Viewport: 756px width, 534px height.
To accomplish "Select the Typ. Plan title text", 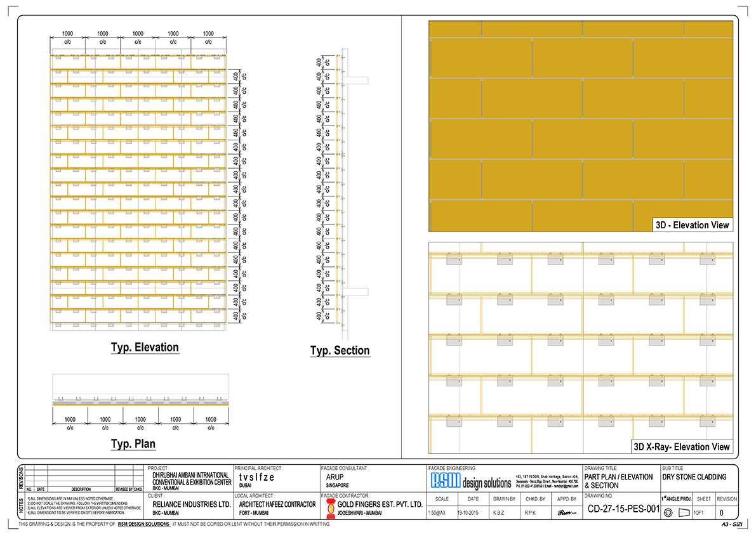I will point(133,444).
